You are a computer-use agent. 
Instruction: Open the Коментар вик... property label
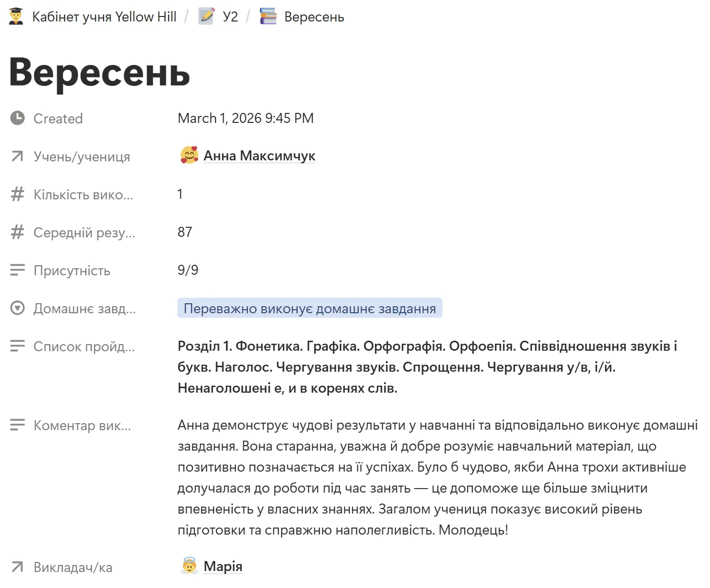tap(82, 426)
